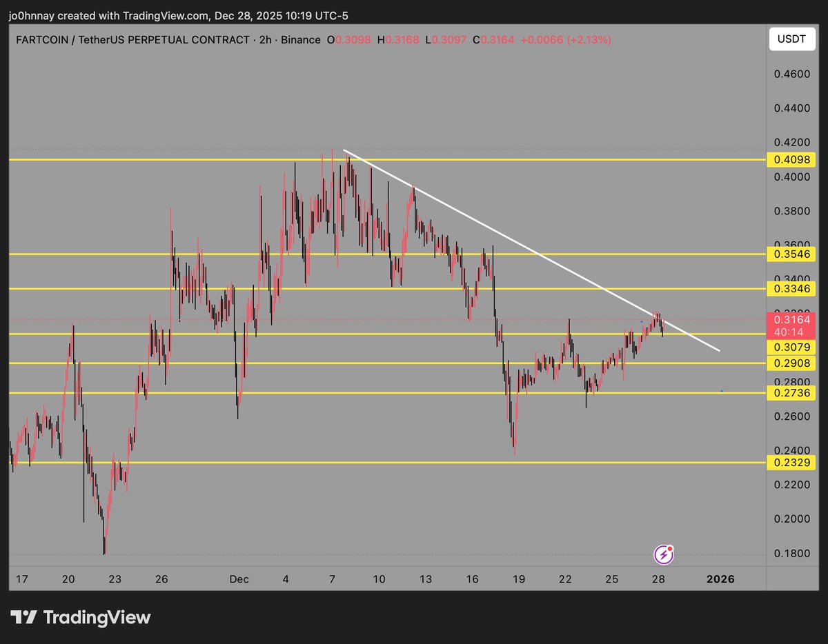Screen dimensions: 828x644
Task: Click the yellow 0.2736 price level label
Action: click(x=791, y=393)
